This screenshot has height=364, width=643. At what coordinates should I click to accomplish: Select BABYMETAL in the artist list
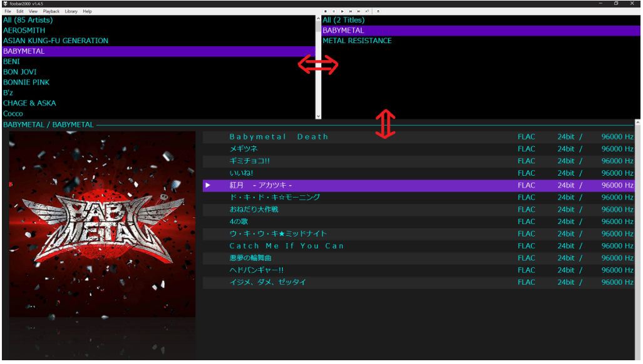[x=158, y=51]
